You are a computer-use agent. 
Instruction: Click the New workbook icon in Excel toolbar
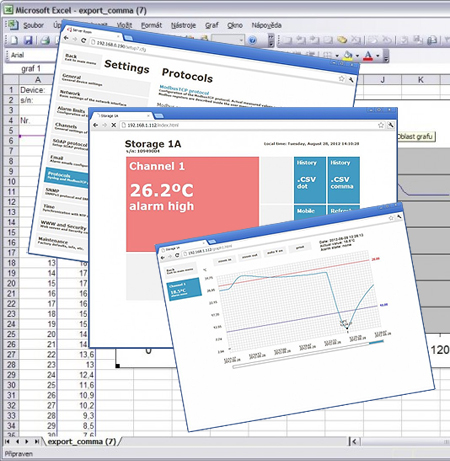click(x=14, y=40)
